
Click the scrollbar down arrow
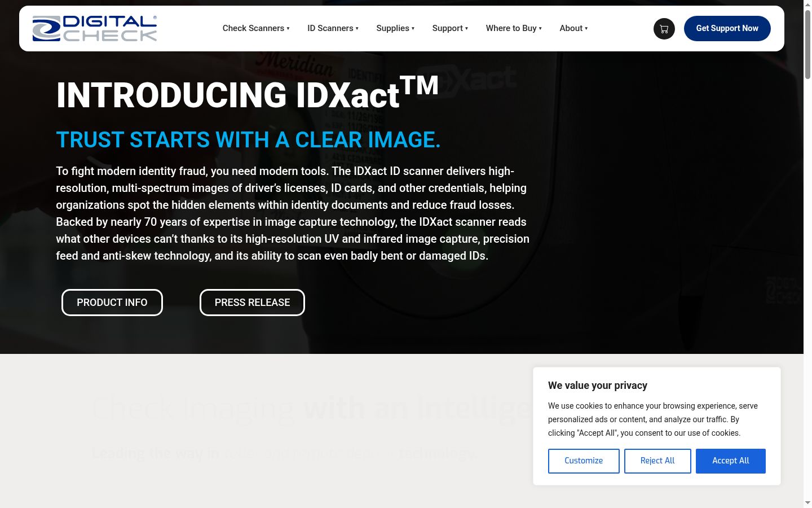click(x=807, y=503)
